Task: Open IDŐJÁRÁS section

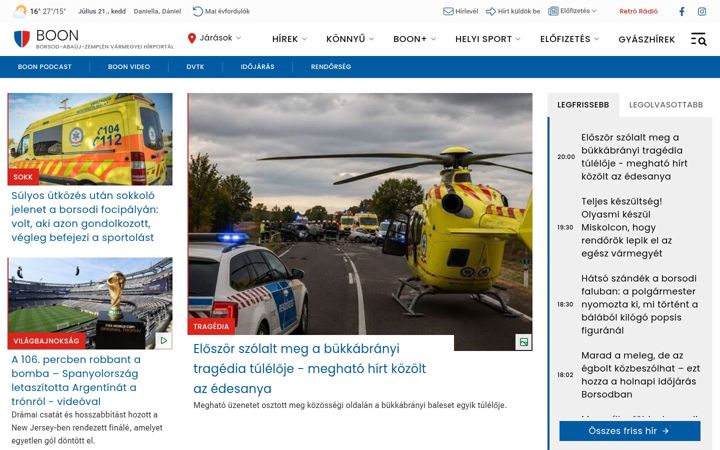Action: coord(257,67)
